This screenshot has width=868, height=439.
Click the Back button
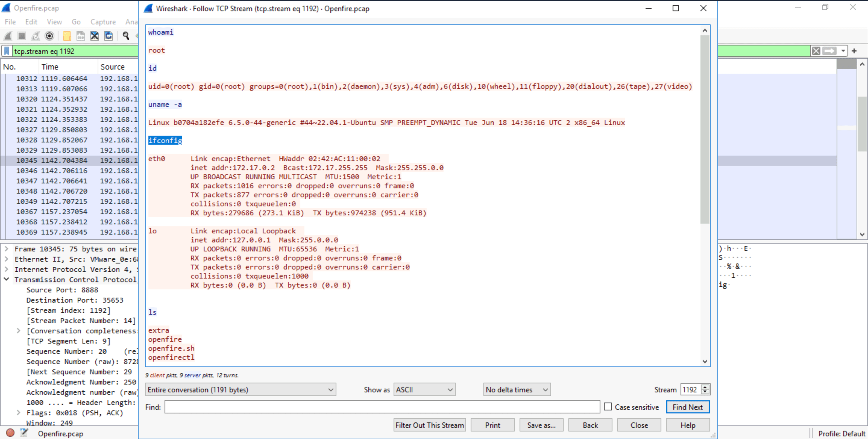coord(590,425)
